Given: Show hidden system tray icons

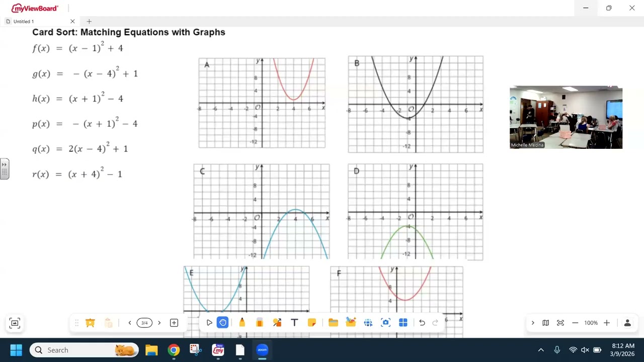Looking at the screenshot, I should [541, 350].
